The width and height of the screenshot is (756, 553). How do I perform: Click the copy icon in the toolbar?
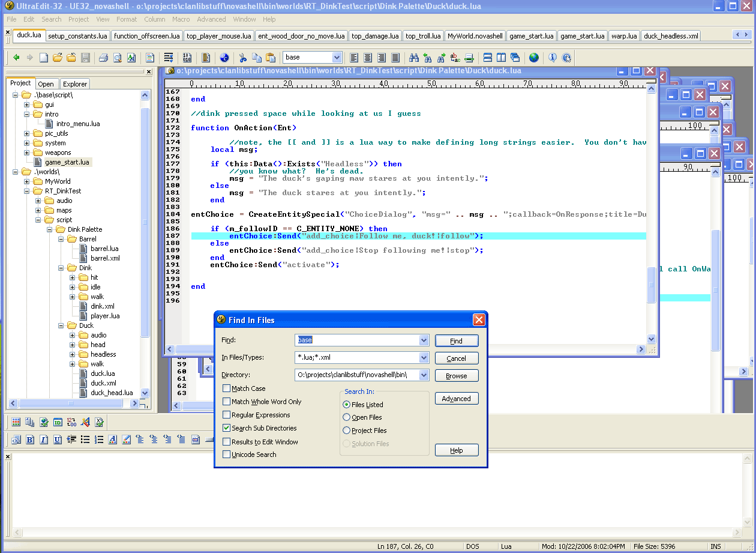click(256, 58)
